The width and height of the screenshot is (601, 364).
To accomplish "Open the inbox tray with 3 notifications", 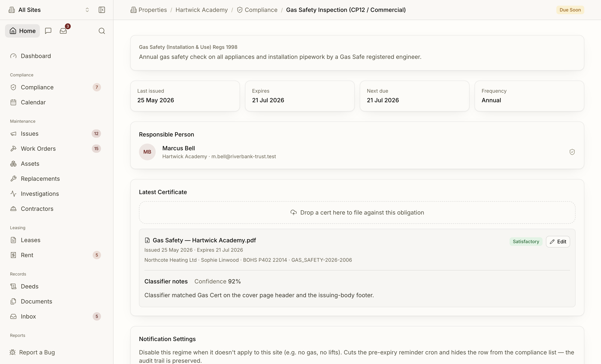I will point(63,31).
